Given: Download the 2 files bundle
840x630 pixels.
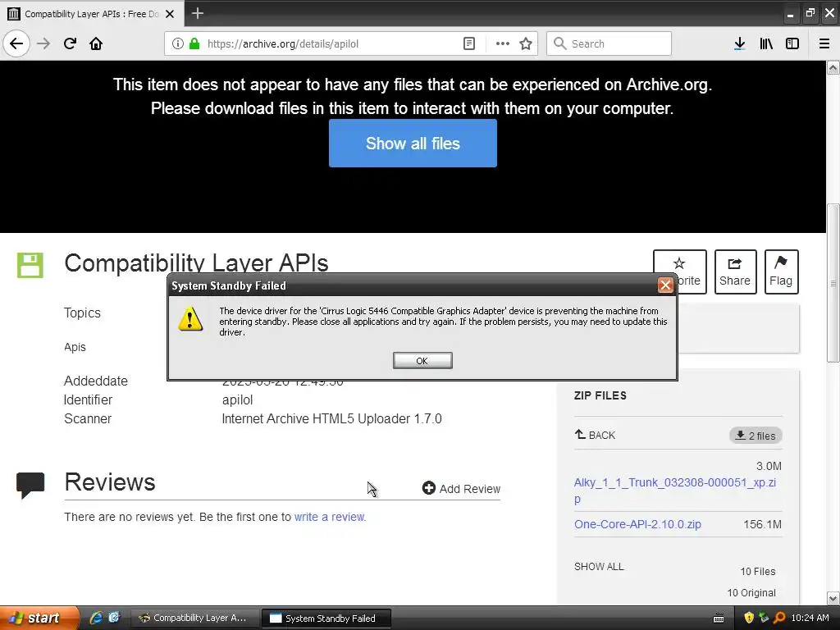Looking at the screenshot, I should [756, 436].
